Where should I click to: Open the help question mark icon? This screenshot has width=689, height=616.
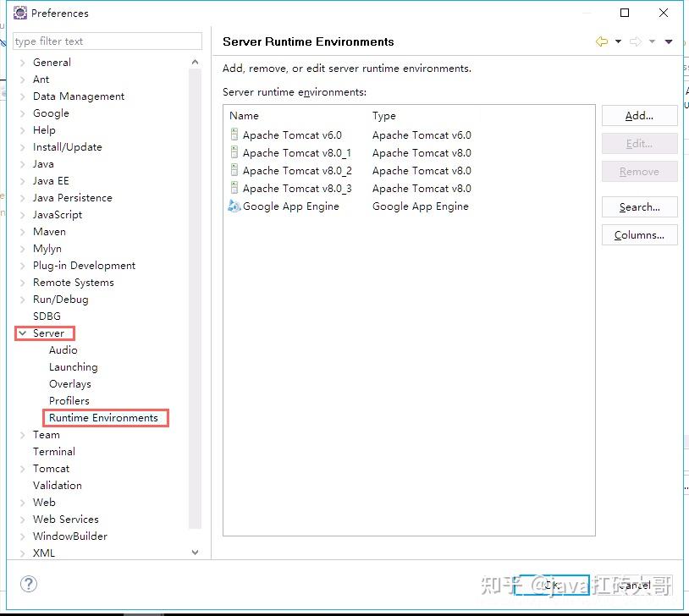click(x=29, y=584)
